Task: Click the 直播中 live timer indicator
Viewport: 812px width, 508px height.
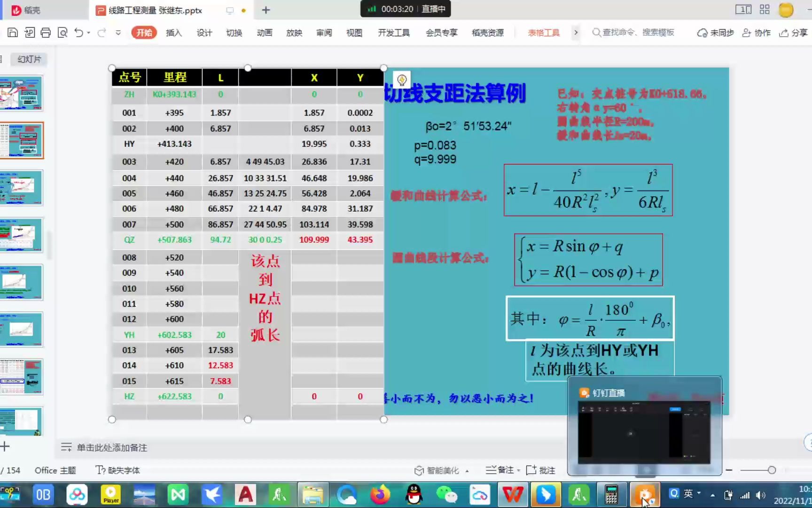Action: (x=406, y=9)
